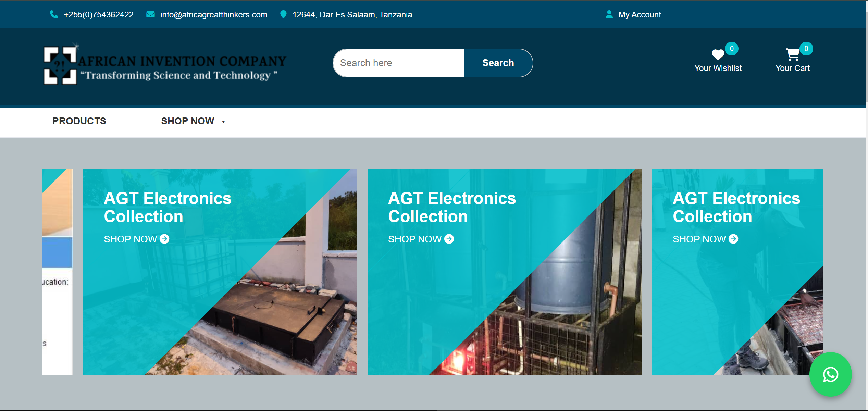Screen dimensions: 868x411
Task: Click the WhatsApp chat icon
Action: pyautogui.click(x=831, y=375)
